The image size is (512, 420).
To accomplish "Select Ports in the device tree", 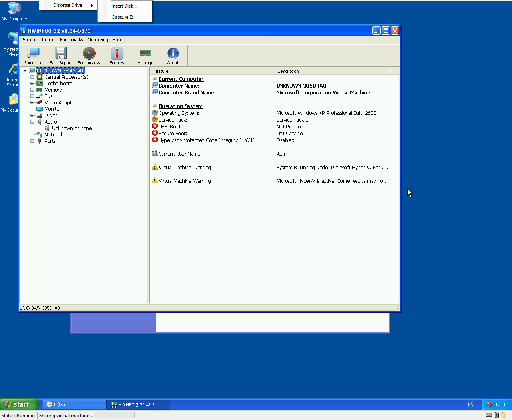I will click(50, 141).
